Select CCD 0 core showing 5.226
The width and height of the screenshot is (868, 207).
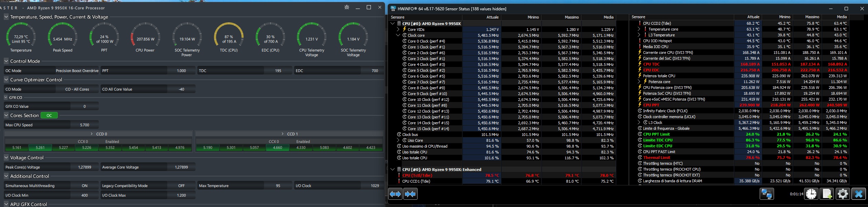pos(87,148)
